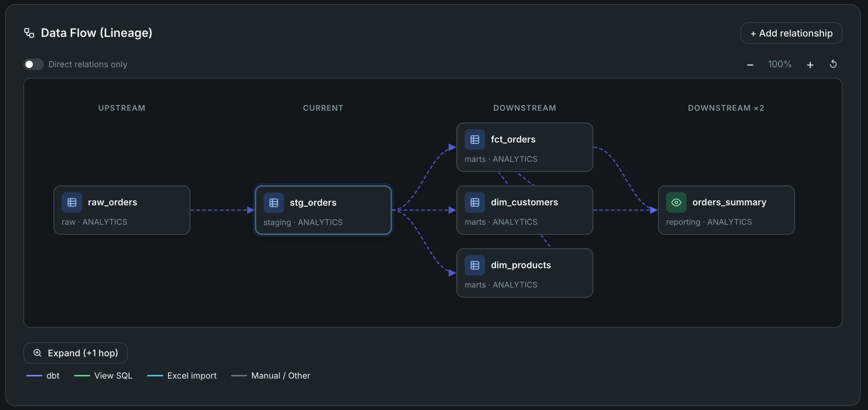Click the orders_summary view eye icon
868x410 pixels.
click(x=676, y=202)
